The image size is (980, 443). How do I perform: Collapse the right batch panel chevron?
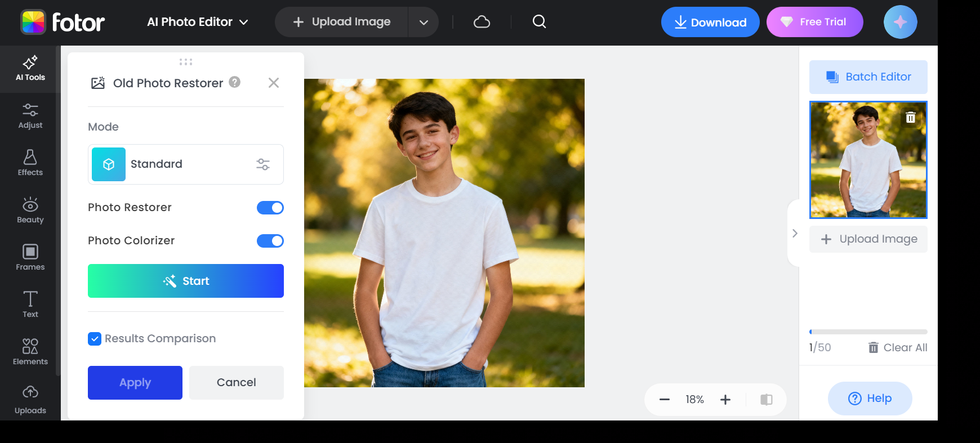(x=795, y=233)
